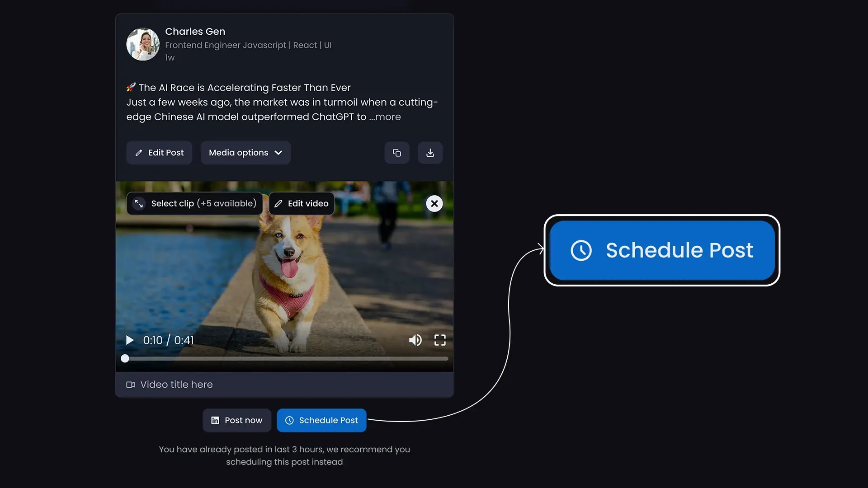Copy the post content using the copy icon
Image resolution: width=868 pixels, height=488 pixels.
coord(397,153)
